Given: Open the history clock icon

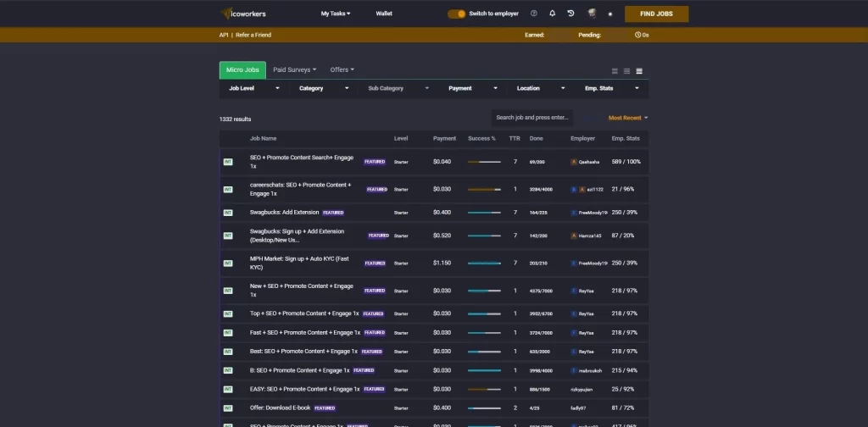Looking at the screenshot, I should 570,14.
